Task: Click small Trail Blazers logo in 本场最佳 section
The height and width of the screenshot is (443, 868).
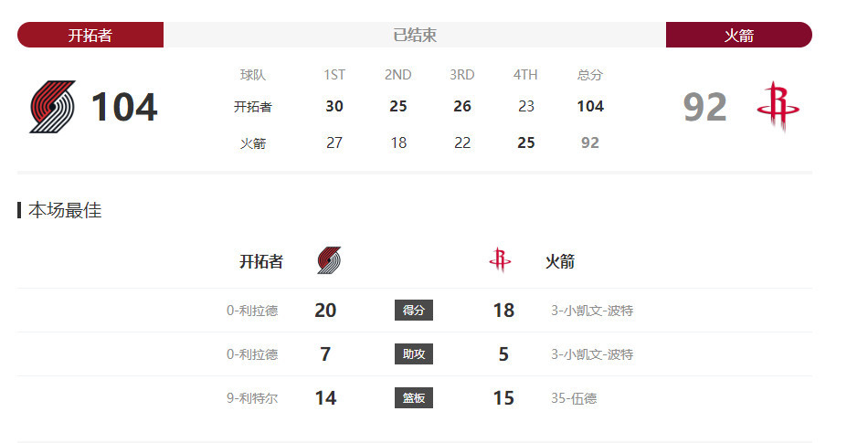Action: click(x=329, y=260)
